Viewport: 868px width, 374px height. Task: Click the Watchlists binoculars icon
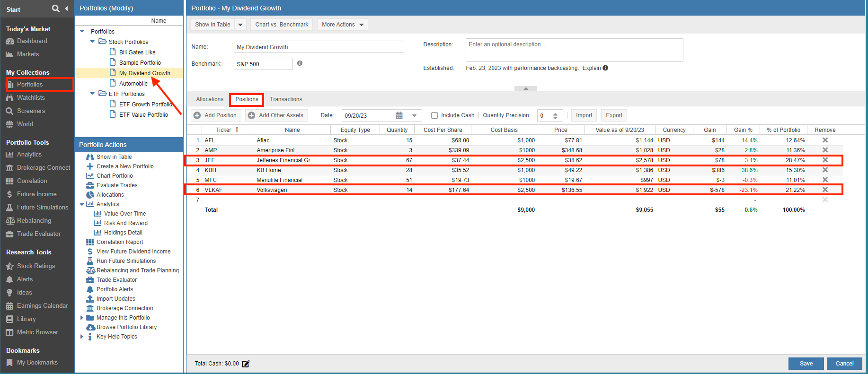[x=9, y=98]
